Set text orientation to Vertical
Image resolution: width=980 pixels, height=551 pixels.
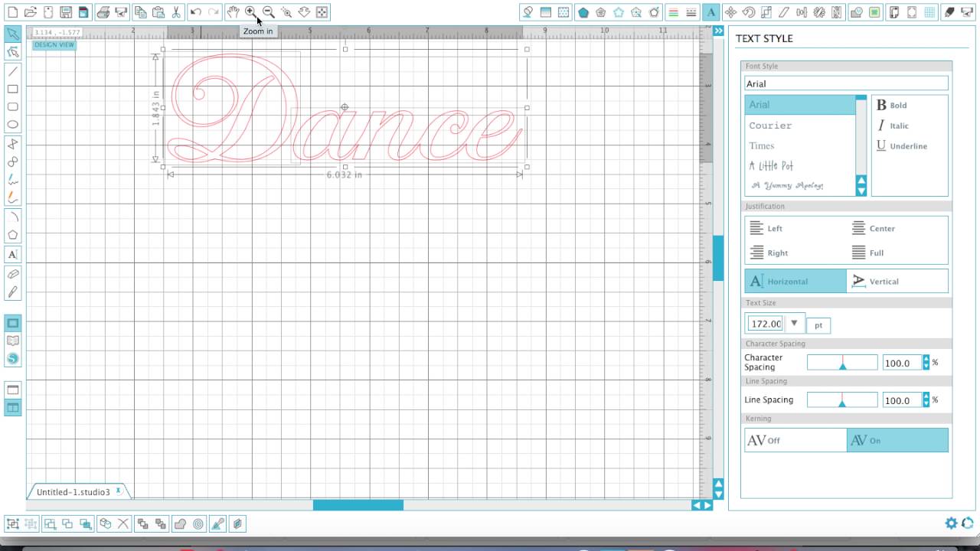click(897, 281)
